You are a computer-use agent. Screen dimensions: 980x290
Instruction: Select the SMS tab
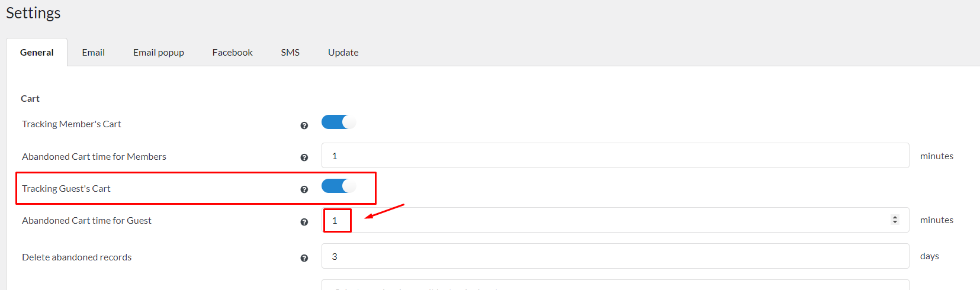coord(290,53)
